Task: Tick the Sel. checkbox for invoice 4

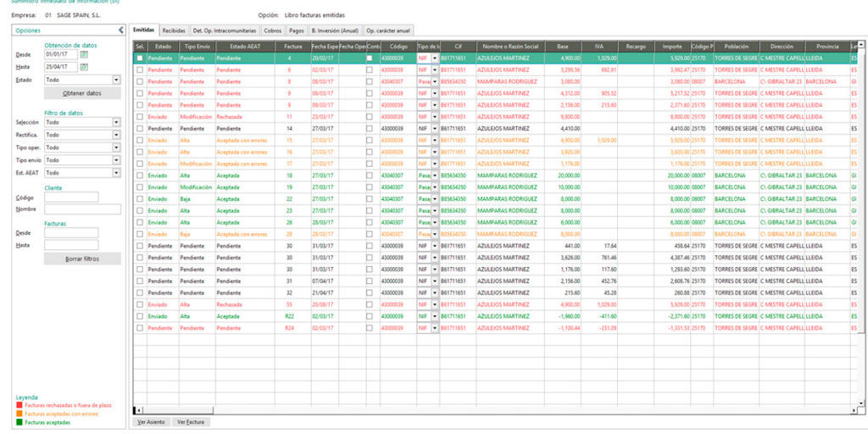Action: [x=140, y=58]
